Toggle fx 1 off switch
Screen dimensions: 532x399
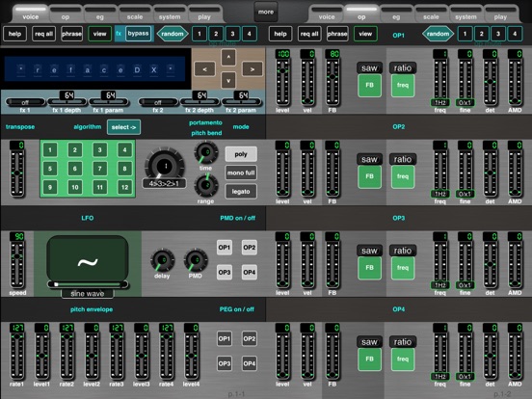[x=25, y=102]
